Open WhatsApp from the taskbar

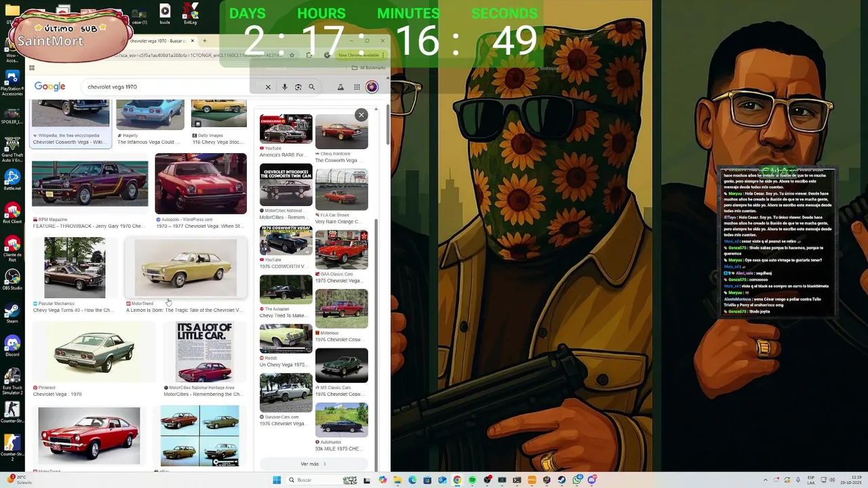(x=577, y=480)
